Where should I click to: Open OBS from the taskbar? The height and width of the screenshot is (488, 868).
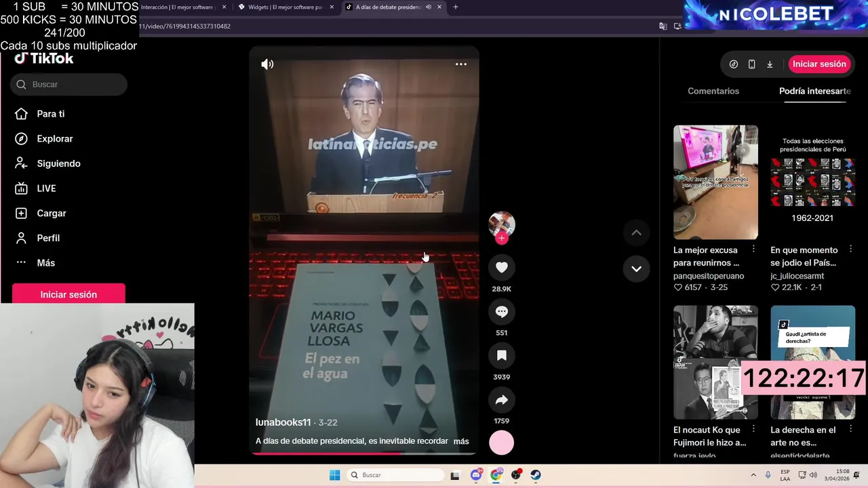[516, 475]
